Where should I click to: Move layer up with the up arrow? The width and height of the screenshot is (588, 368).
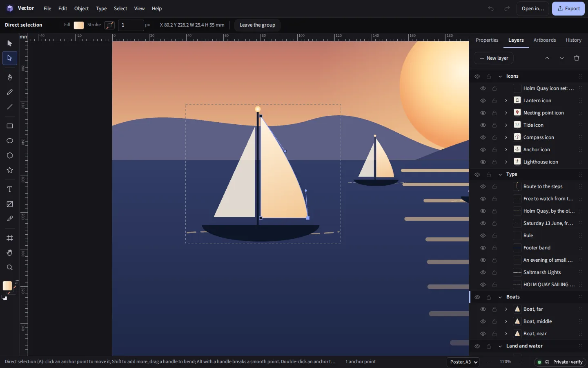click(x=547, y=58)
